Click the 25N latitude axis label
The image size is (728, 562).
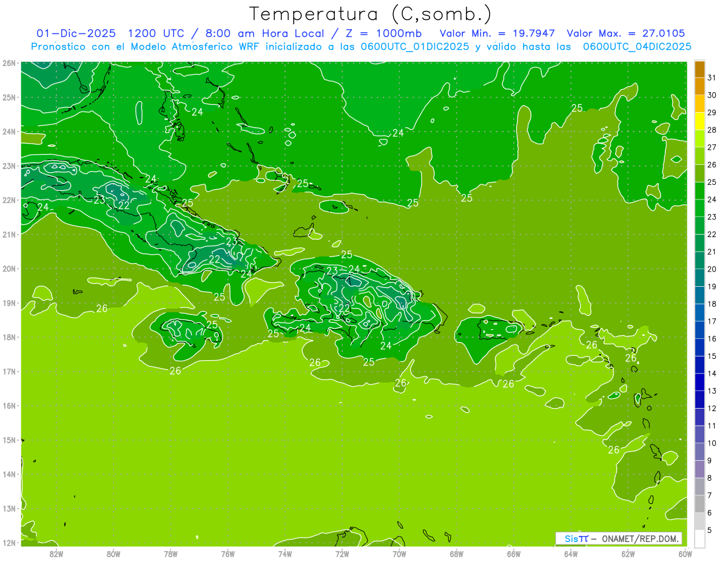pyautogui.click(x=9, y=97)
